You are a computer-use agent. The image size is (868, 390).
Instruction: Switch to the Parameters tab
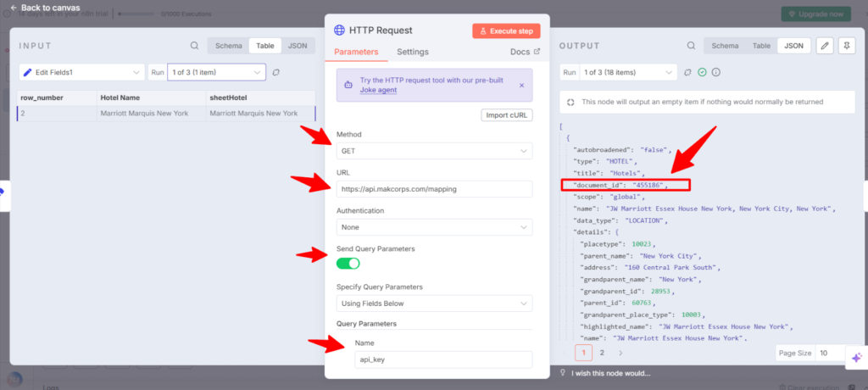point(356,52)
